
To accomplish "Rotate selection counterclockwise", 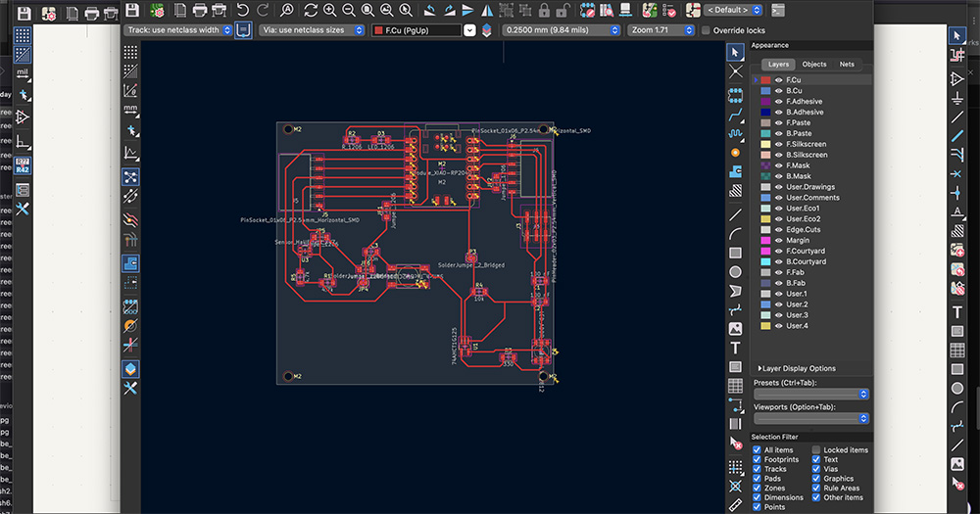I will coord(429,10).
